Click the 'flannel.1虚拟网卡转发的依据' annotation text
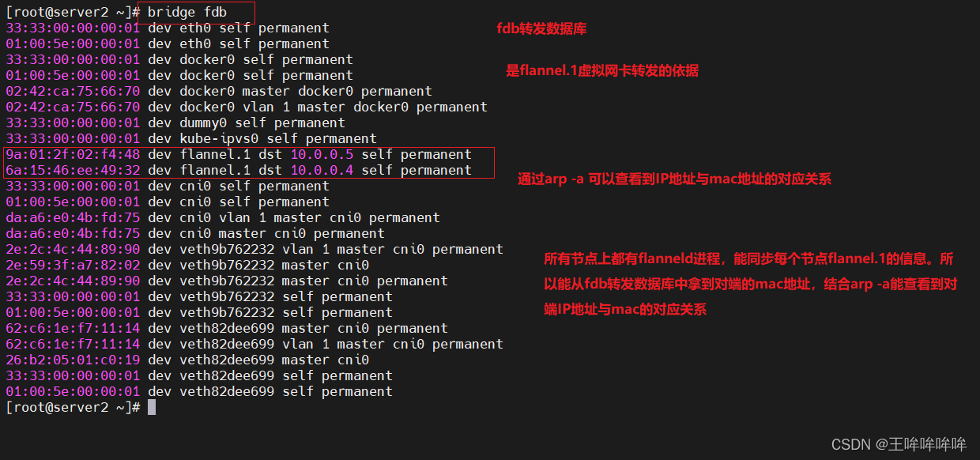Screen dimensions: 980x460 (x=602, y=70)
